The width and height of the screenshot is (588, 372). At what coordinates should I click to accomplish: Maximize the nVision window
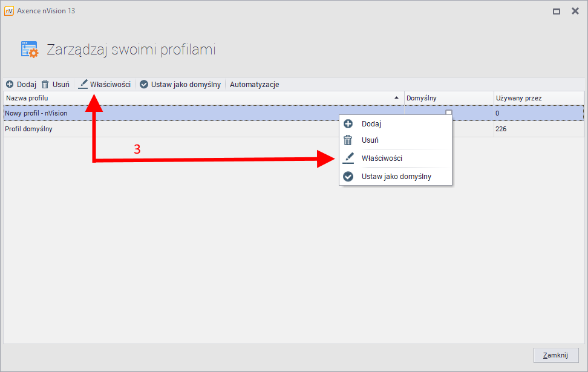[556, 11]
